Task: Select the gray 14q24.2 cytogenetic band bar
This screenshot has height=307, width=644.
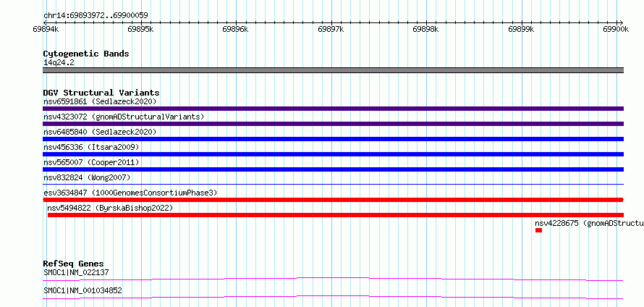Action: 333,70
